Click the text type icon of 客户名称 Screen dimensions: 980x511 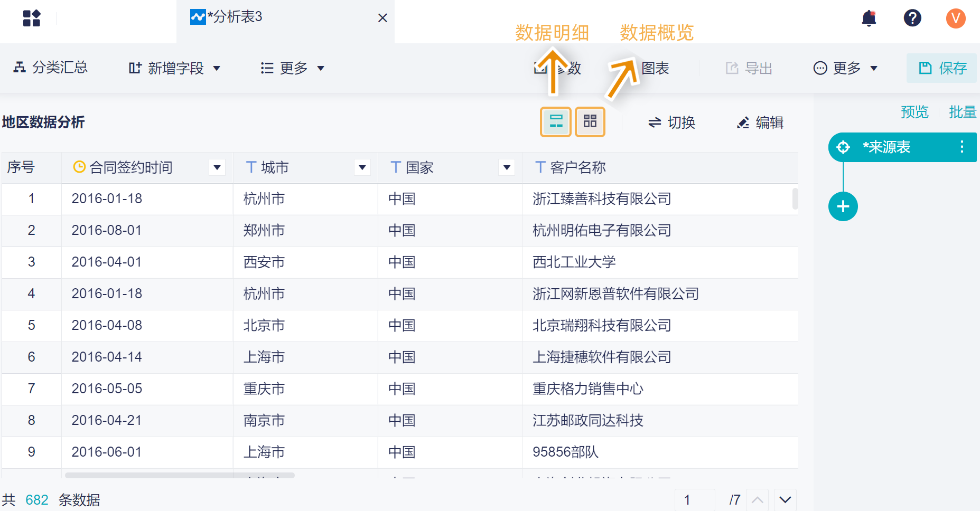click(540, 167)
